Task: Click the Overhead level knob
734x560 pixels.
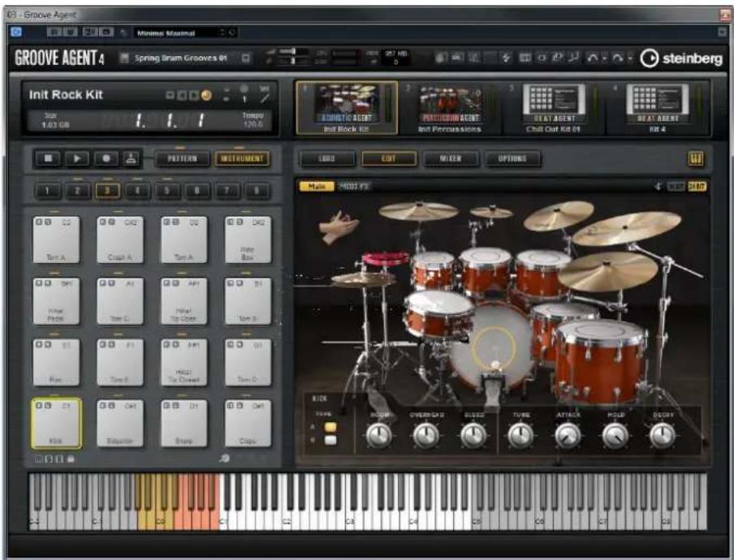Action: (426, 436)
